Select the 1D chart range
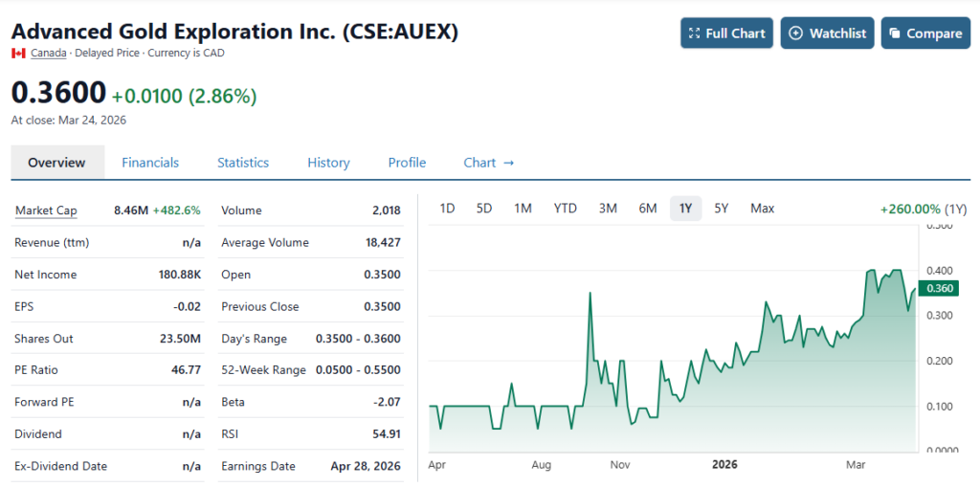Screen dimensions: 980x487 (x=447, y=209)
